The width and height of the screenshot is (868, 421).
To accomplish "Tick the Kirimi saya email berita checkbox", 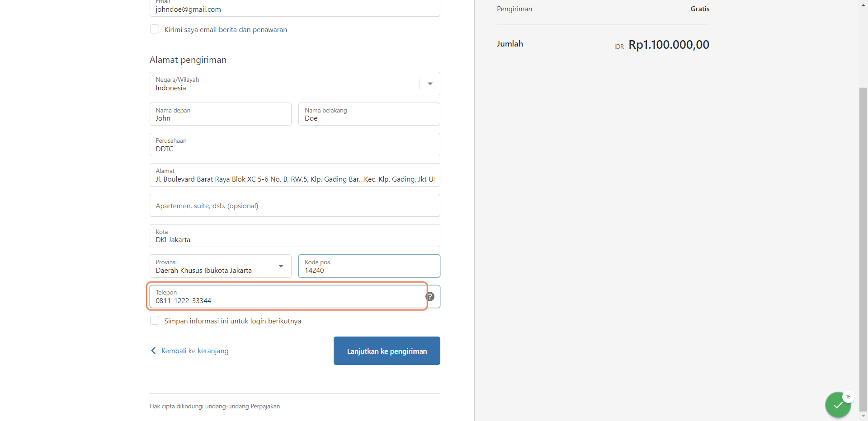I will 155,29.
